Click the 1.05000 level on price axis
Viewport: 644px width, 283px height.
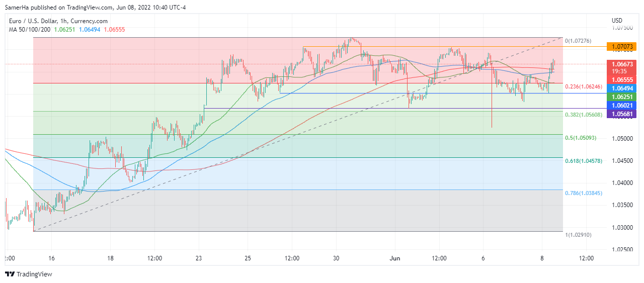tap(622, 138)
